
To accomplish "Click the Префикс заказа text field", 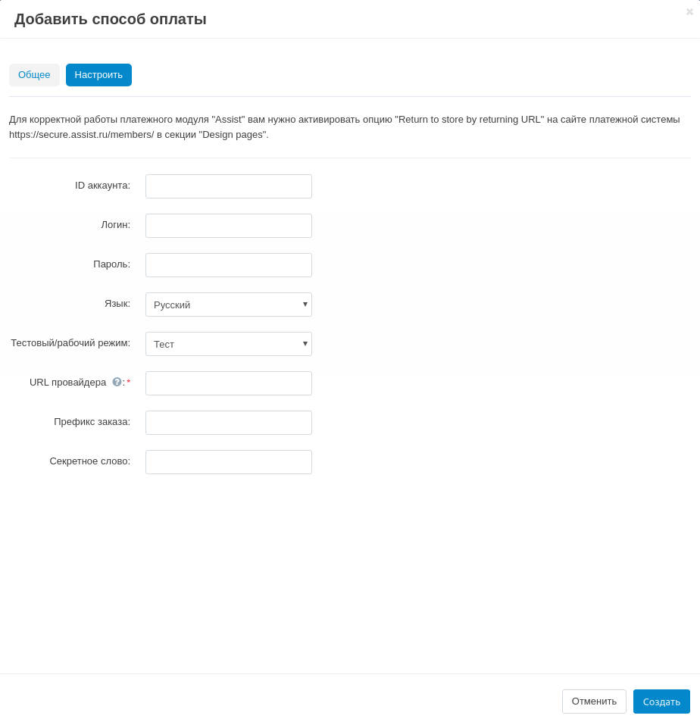I will pos(228,423).
